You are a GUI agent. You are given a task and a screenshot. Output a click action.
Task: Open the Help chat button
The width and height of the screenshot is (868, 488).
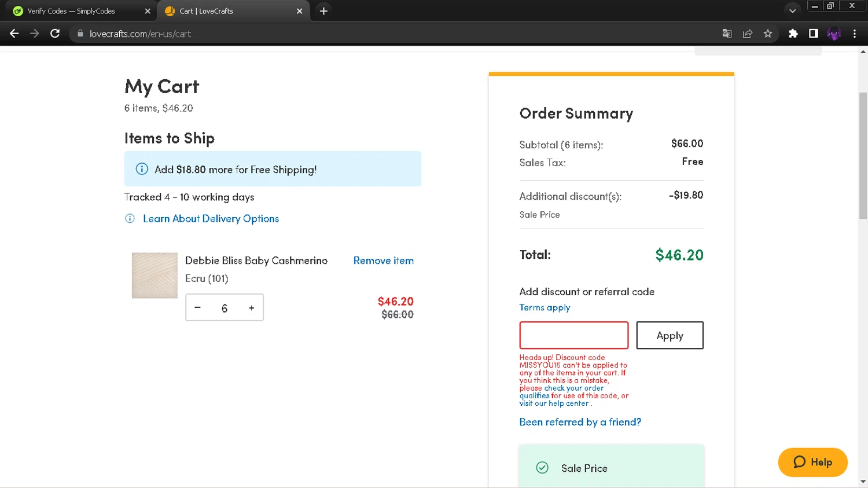[x=812, y=462]
